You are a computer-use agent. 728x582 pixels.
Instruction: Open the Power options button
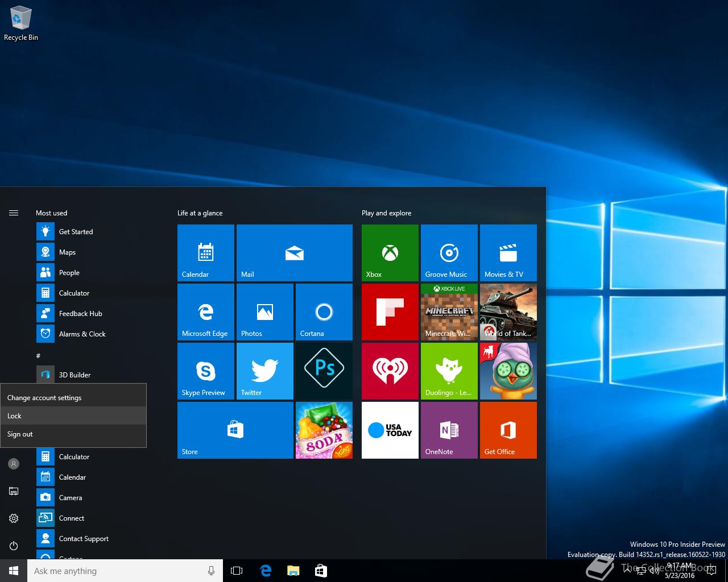point(14,546)
